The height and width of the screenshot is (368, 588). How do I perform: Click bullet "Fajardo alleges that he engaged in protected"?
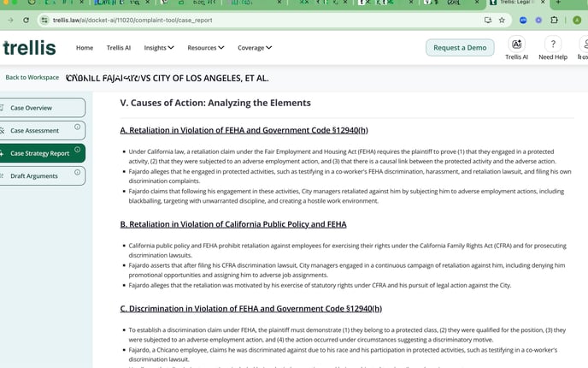(x=350, y=176)
